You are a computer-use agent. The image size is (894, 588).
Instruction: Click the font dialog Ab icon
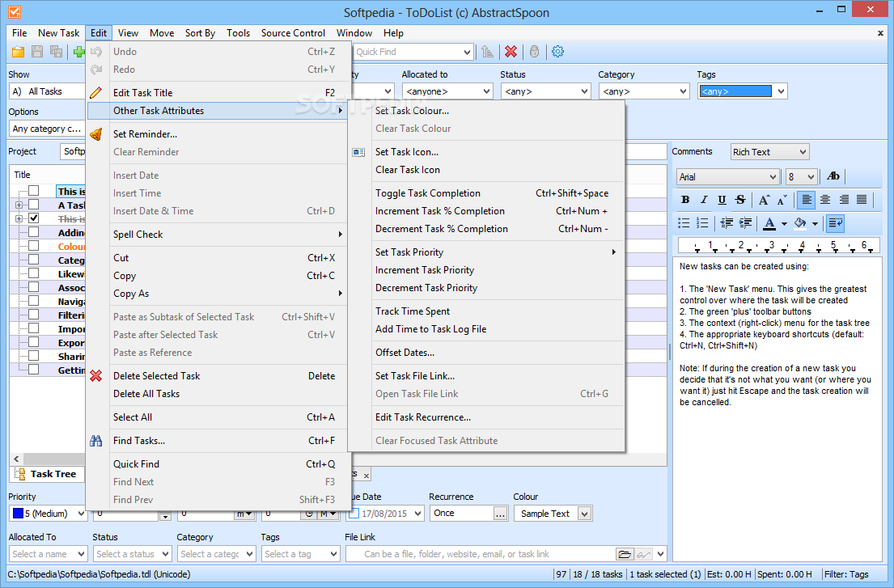pos(833,176)
